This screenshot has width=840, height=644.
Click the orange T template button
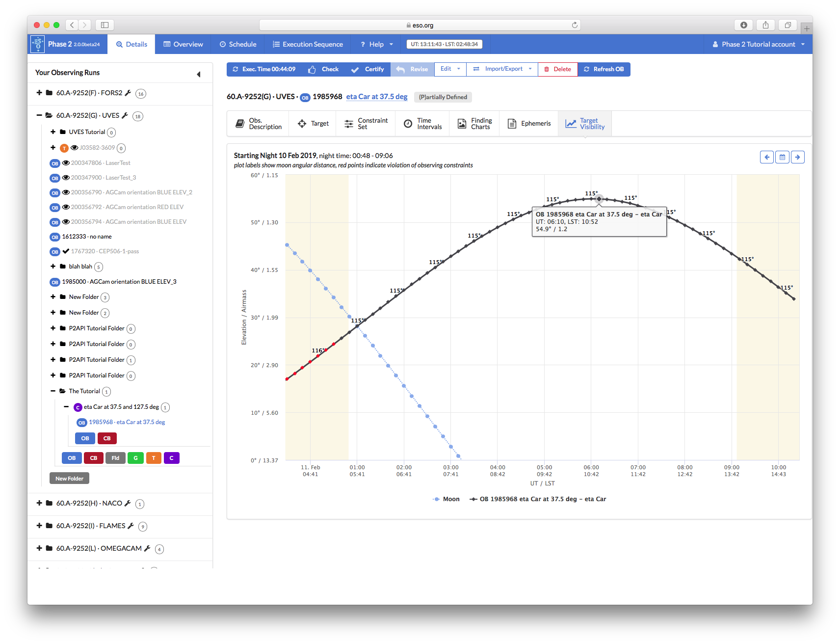[153, 458]
